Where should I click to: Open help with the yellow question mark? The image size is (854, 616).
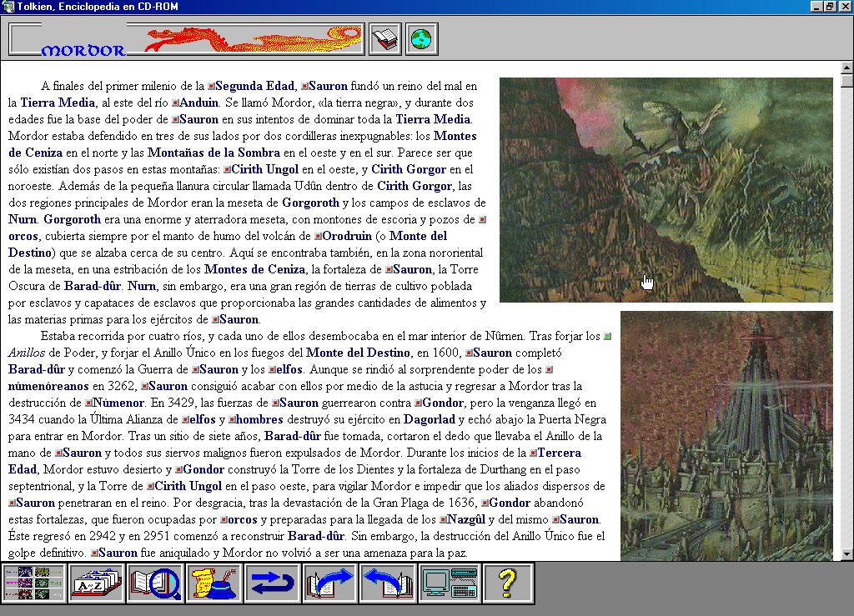pos(508,583)
